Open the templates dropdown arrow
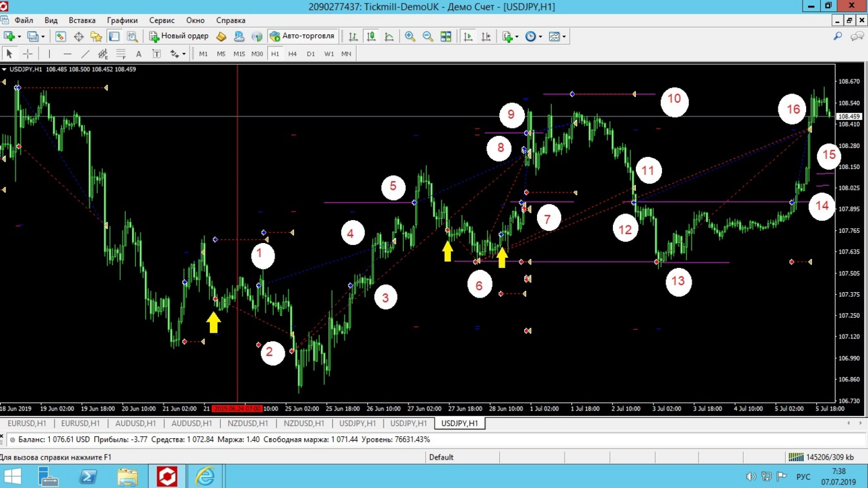868x488 pixels. pos(564,36)
